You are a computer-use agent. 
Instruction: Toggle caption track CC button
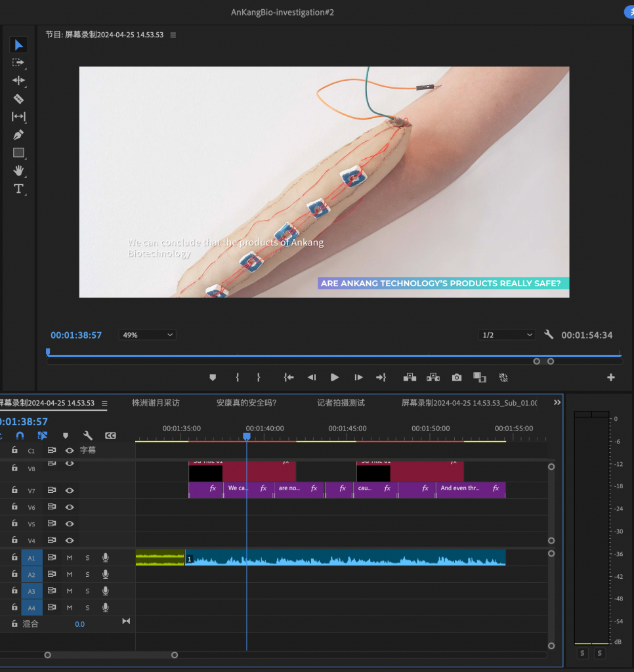tap(111, 436)
